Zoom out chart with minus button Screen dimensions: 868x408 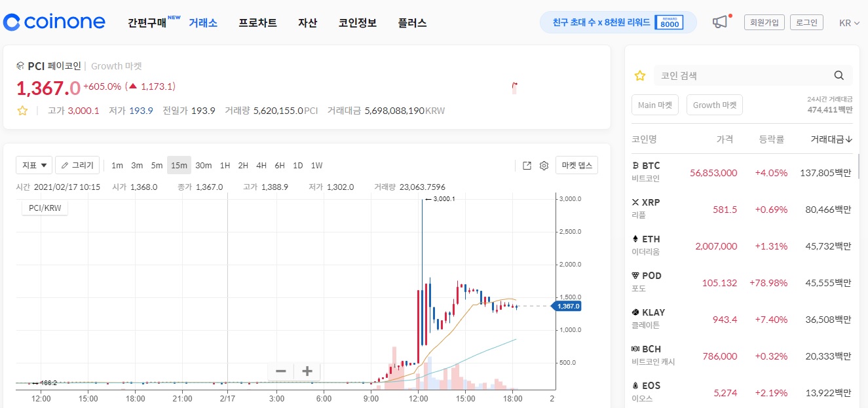point(281,371)
